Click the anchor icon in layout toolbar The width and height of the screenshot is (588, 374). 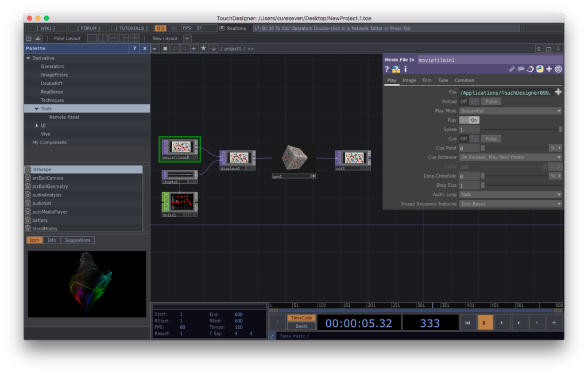38,38
